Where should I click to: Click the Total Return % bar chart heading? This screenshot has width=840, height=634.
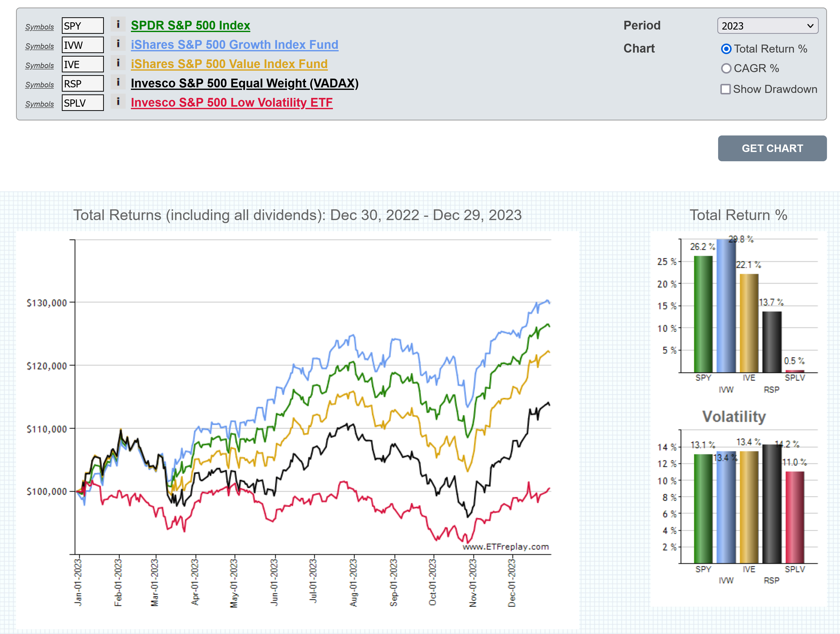pyautogui.click(x=738, y=215)
